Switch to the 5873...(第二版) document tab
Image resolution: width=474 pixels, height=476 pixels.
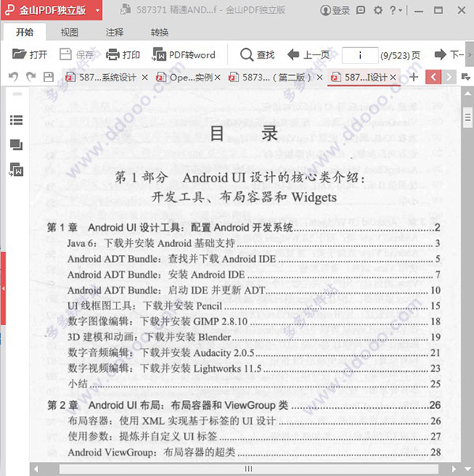[x=270, y=77]
